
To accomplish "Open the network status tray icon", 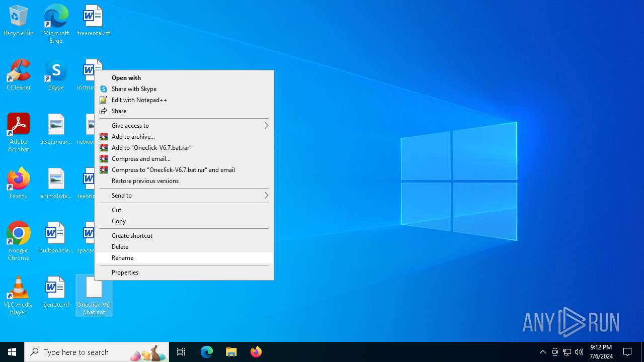I will [x=567, y=352].
